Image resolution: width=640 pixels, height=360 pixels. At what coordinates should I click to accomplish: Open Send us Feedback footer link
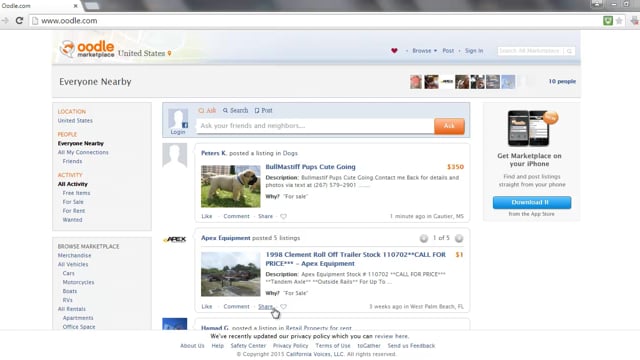411,346
